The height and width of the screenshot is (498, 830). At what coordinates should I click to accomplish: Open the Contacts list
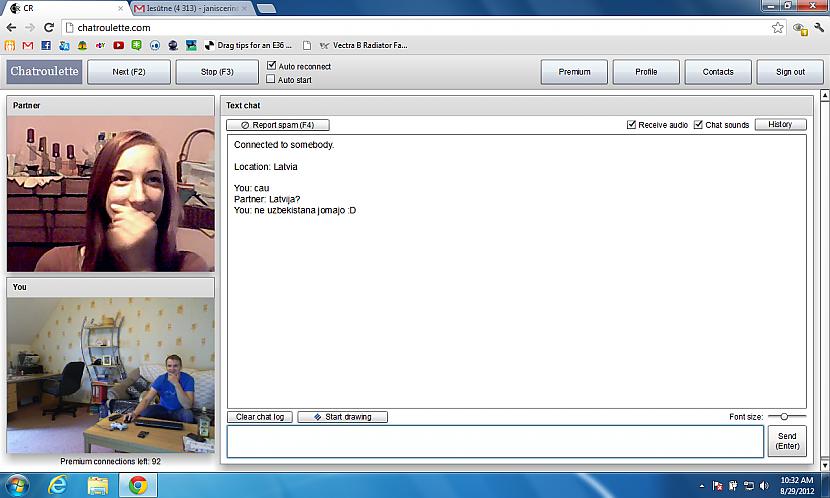(x=718, y=72)
